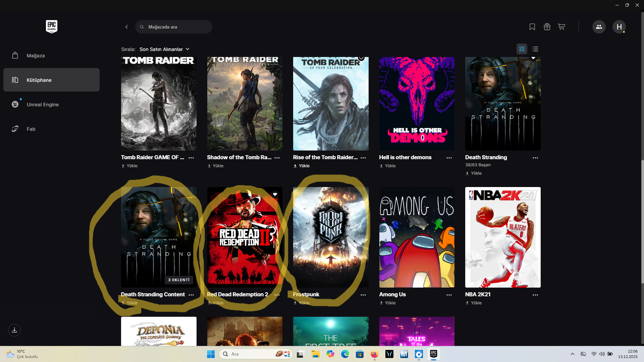Open the downloads icon in sidebar
The width and height of the screenshot is (644, 362).
tap(14, 330)
